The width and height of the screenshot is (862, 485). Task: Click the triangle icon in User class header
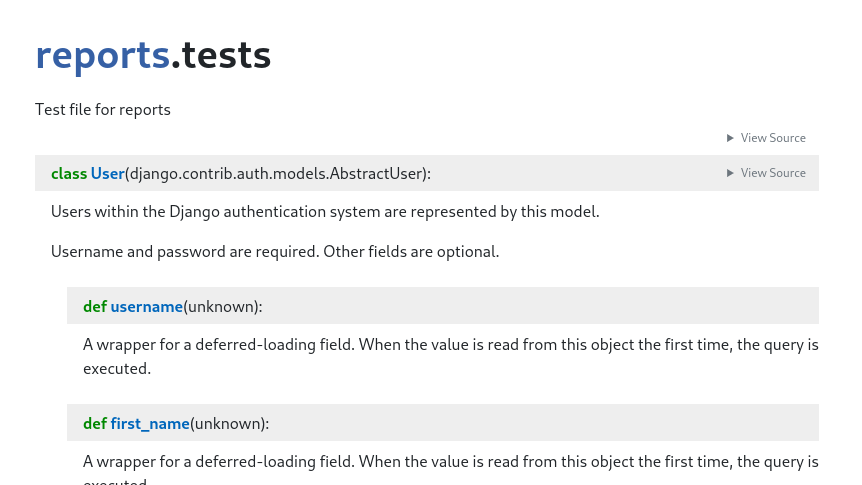coord(730,173)
